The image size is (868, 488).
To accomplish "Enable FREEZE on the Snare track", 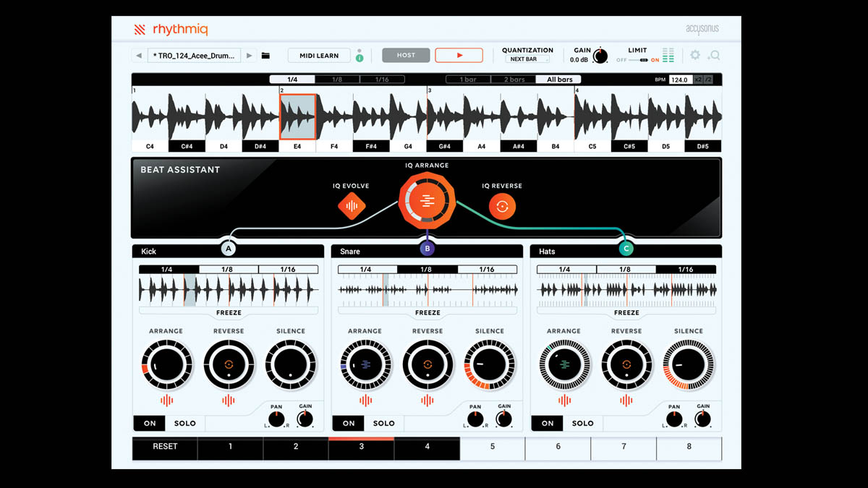I will (x=427, y=312).
